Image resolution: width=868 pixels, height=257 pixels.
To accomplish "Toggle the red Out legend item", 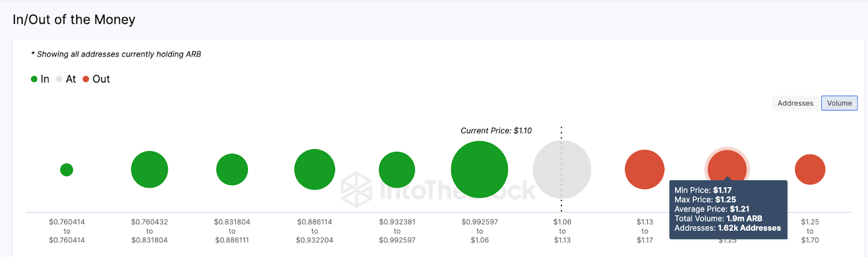I will (97, 79).
